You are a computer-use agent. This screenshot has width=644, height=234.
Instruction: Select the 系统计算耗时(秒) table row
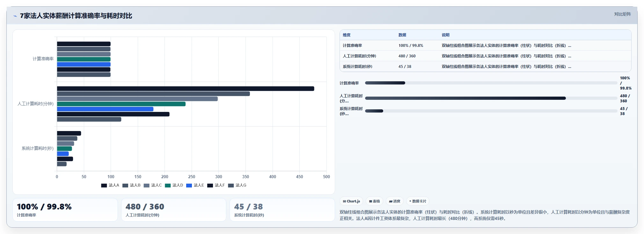(x=485, y=67)
